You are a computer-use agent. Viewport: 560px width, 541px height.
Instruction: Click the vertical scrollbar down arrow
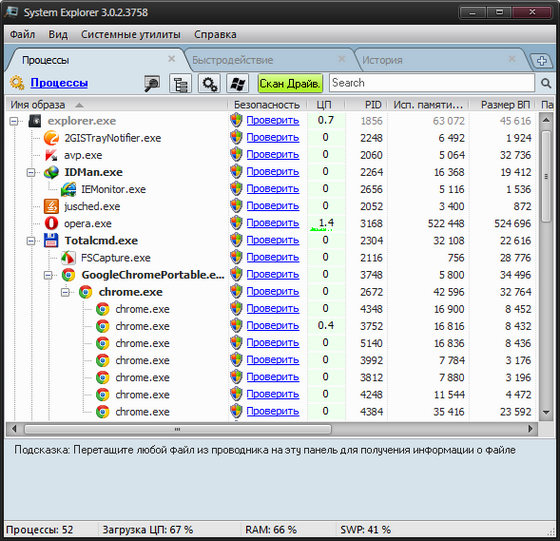coord(546,412)
